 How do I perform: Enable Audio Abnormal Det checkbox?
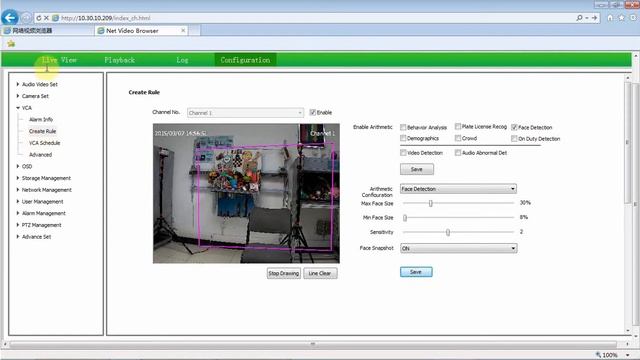(458, 153)
